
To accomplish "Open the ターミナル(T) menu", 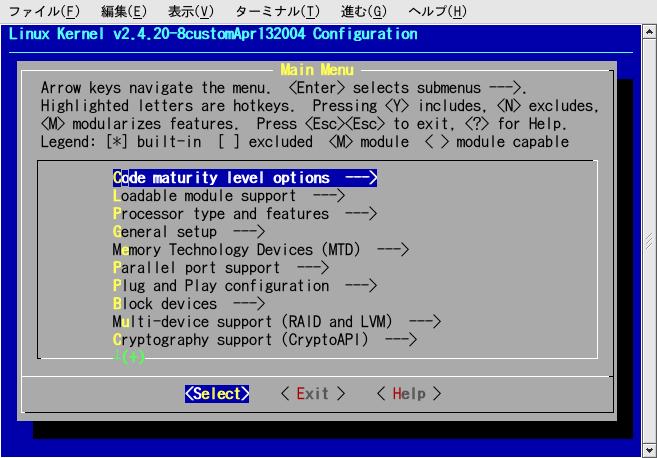I will pyautogui.click(x=277, y=11).
